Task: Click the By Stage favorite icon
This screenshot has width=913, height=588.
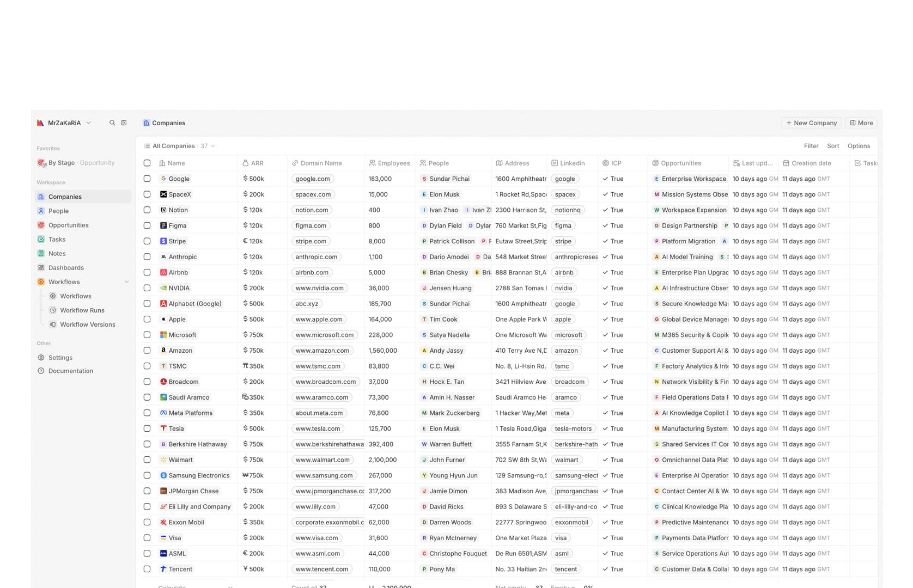Action: (41, 163)
